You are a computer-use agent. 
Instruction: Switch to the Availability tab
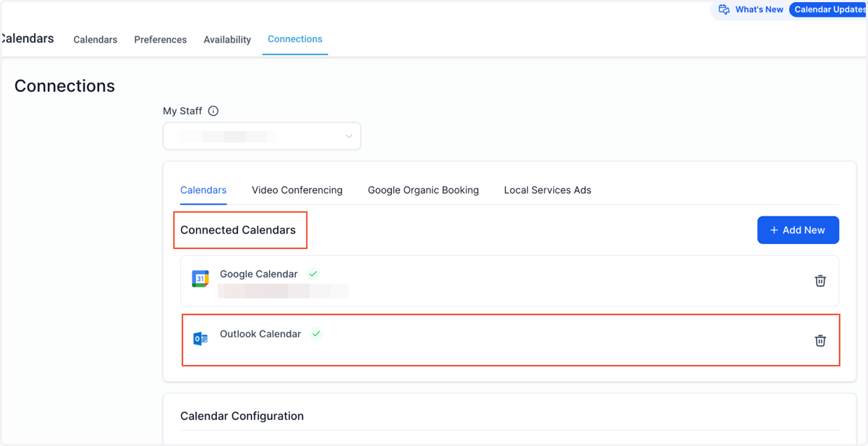(x=227, y=40)
